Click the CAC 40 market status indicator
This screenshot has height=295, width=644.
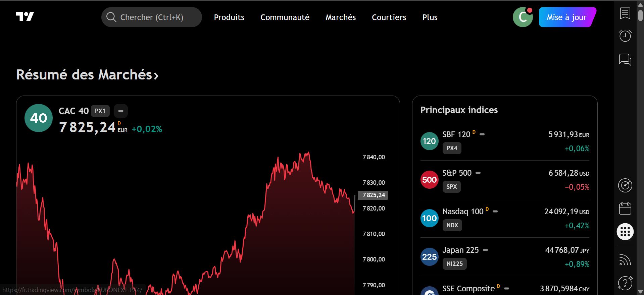click(x=121, y=111)
